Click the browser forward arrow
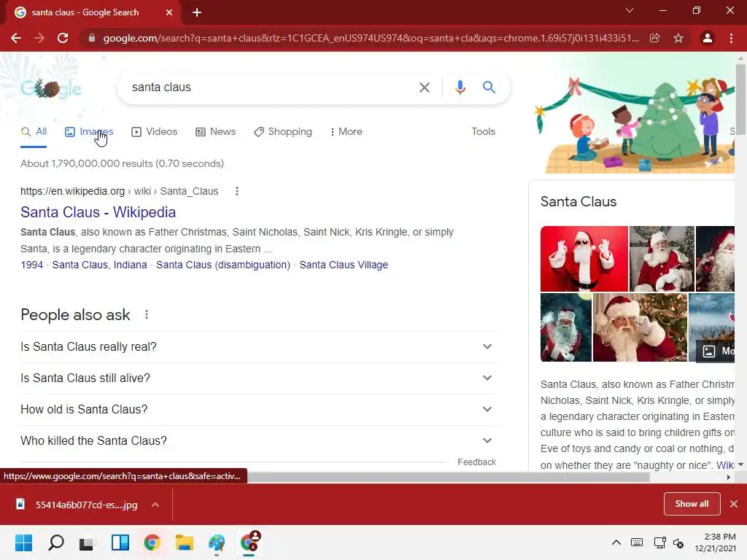 pos(39,38)
